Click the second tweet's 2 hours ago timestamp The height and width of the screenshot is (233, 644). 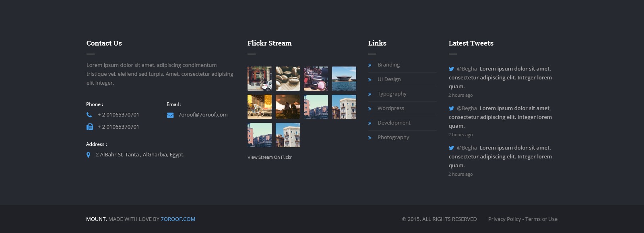[x=460, y=135]
